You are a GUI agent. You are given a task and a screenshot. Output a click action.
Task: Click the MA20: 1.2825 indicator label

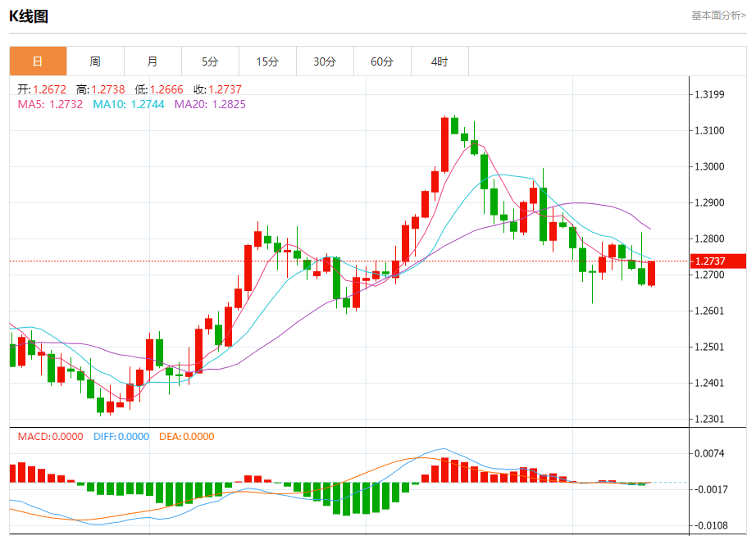pyautogui.click(x=210, y=104)
